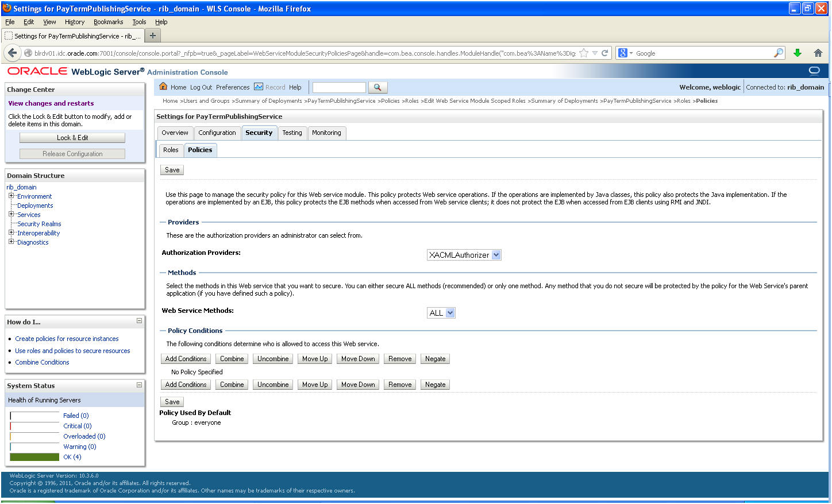Click the upper Negate button
832x504 pixels.
pos(436,359)
